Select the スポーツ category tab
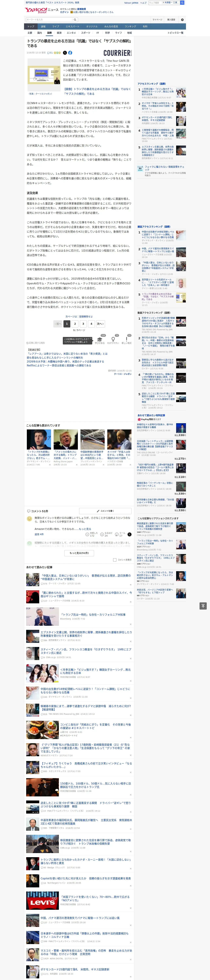This screenshot has width=210, height=980. [86, 33]
